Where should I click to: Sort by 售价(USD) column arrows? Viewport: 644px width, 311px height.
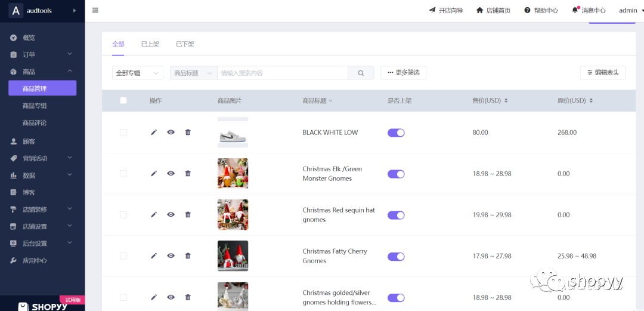tap(506, 100)
